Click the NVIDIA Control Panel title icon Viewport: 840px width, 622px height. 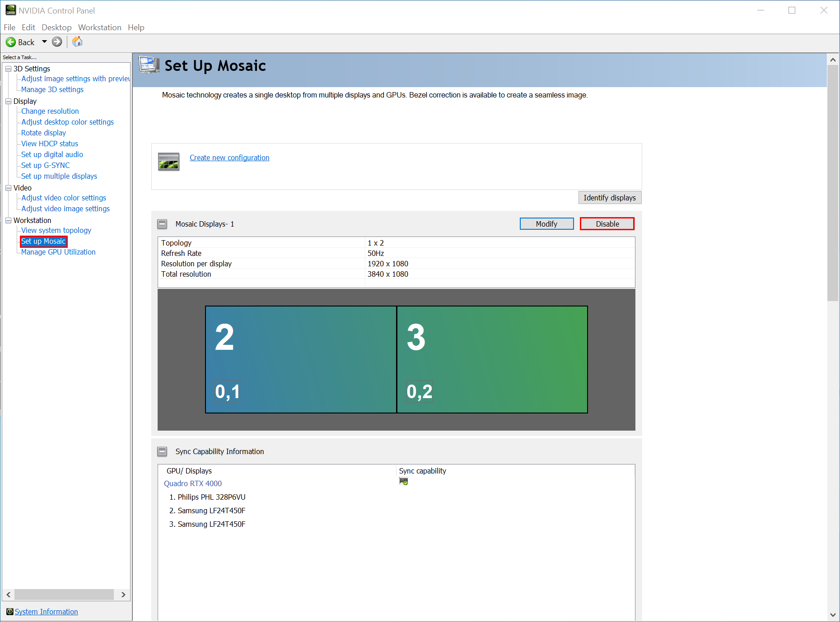pyautogui.click(x=10, y=10)
